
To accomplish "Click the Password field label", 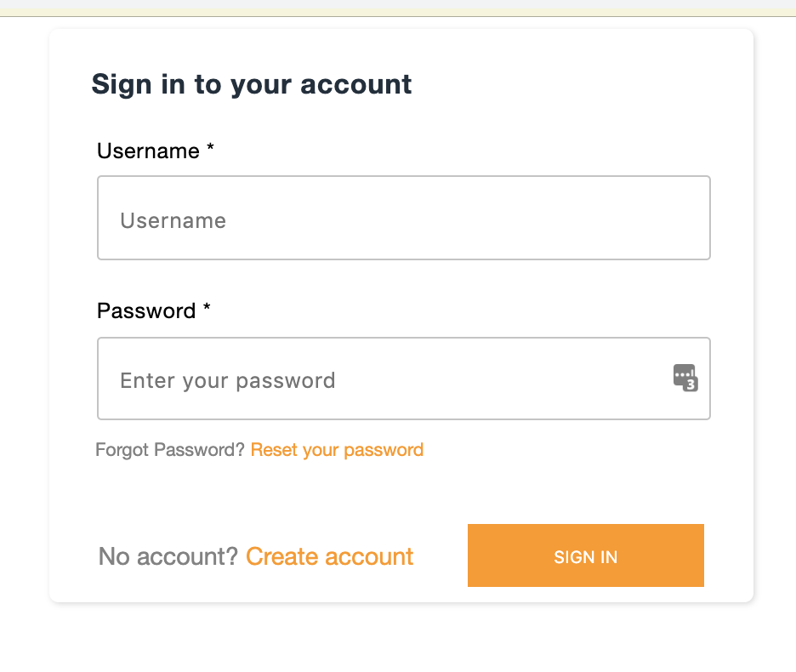I will [146, 311].
